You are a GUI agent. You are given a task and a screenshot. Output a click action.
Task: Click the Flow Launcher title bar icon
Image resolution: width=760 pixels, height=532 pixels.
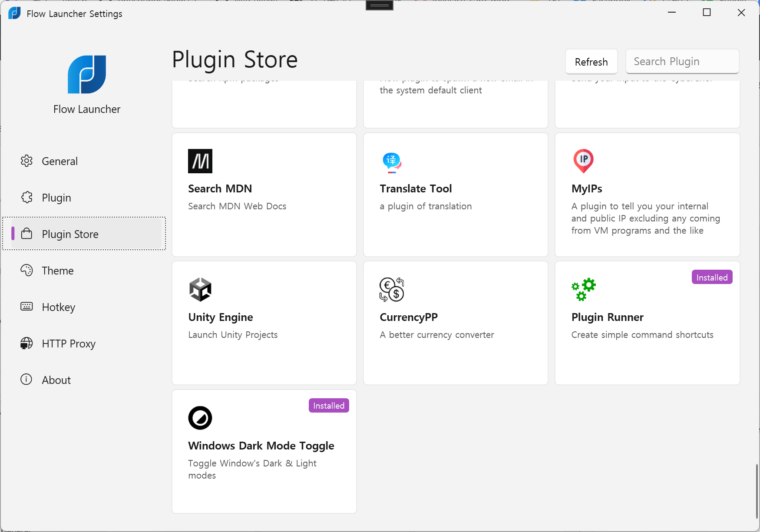point(15,13)
